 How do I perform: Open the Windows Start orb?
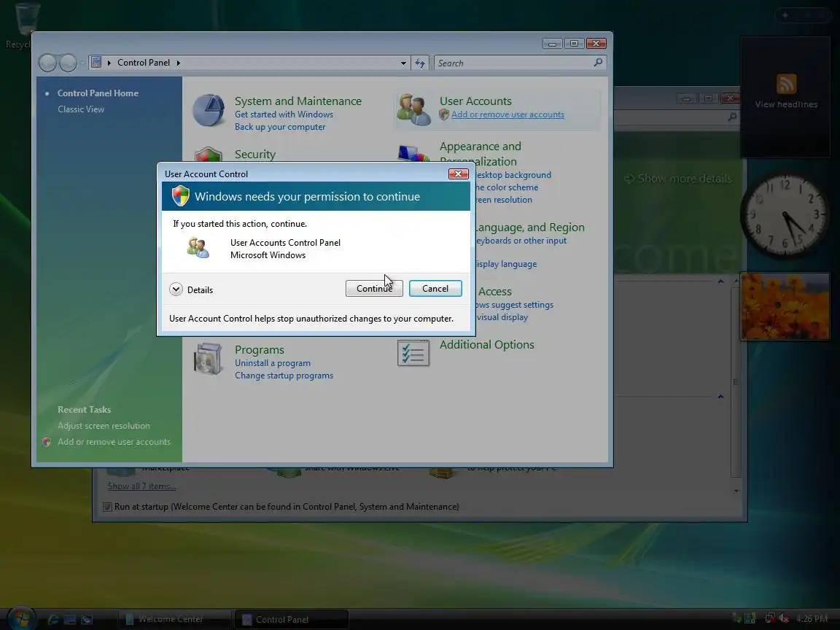coord(21,619)
